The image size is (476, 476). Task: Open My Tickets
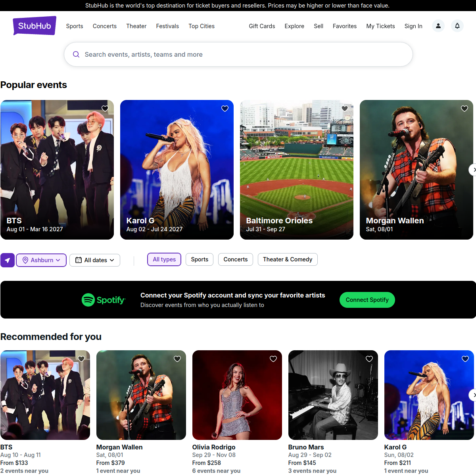pos(381,26)
